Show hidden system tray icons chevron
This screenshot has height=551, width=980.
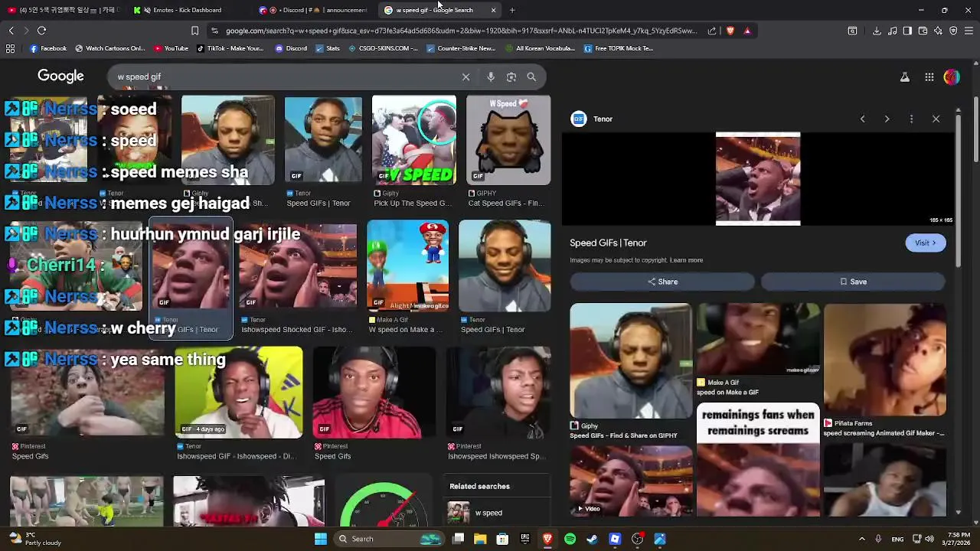tap(861, 539)
